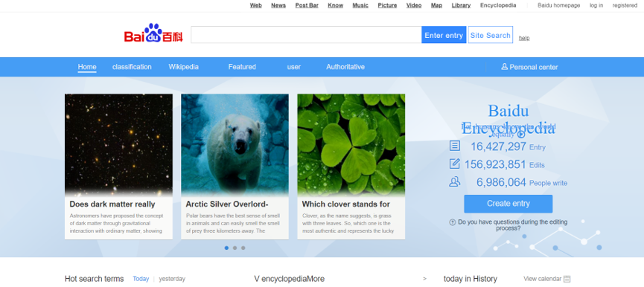Open the classification navigation tab
This screenshot has height=287, width=644.
[132, 67]
